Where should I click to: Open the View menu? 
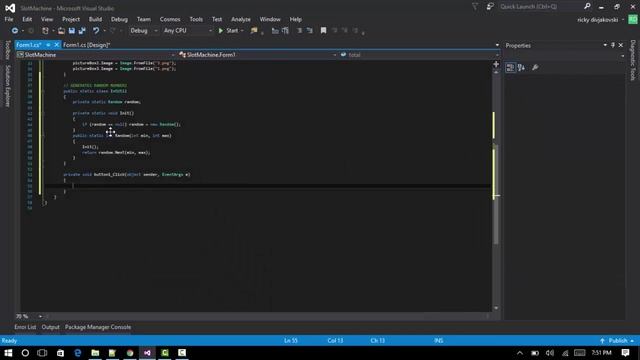point(47,19)
